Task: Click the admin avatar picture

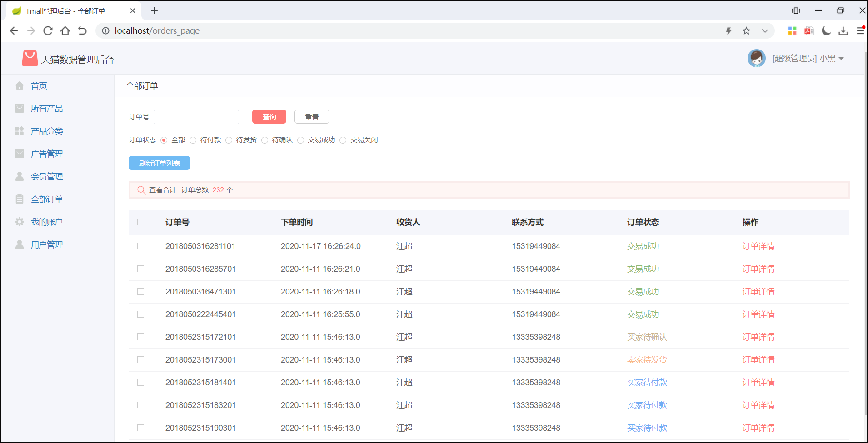Action: [x=757, y=58]
